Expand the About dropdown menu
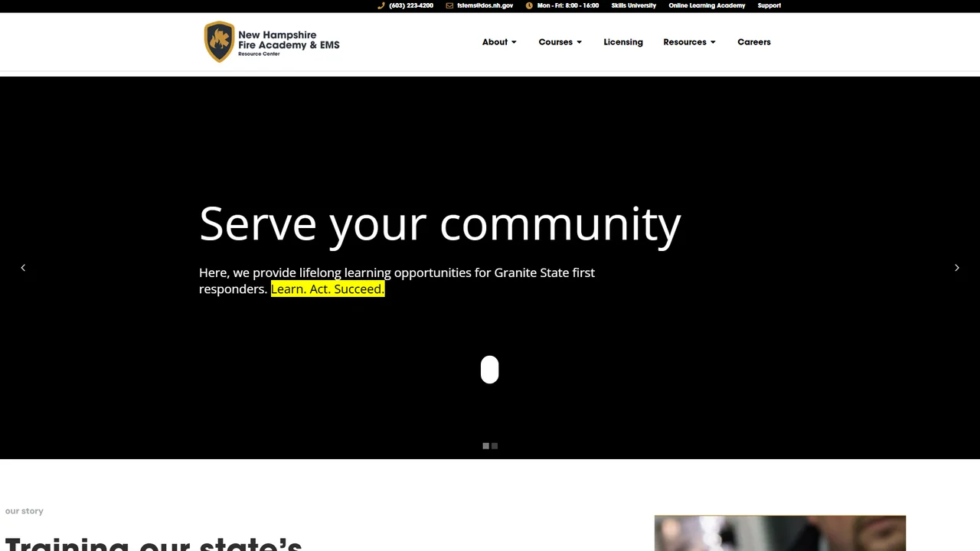The image size is (980, 551). coord(499,42)
